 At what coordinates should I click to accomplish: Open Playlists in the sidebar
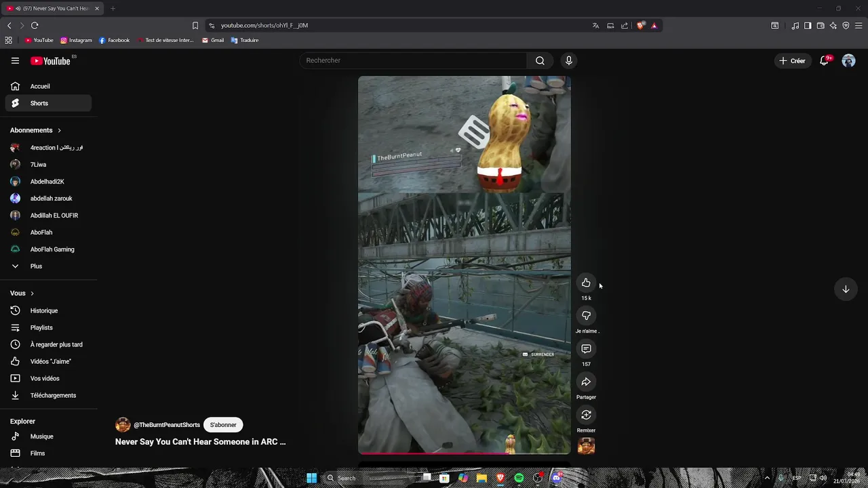[48, 327]
